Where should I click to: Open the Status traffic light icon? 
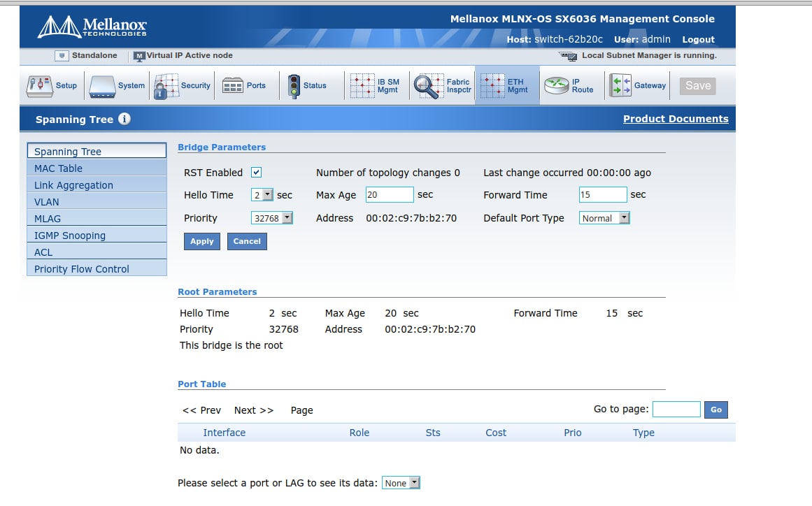coord(294,86)
